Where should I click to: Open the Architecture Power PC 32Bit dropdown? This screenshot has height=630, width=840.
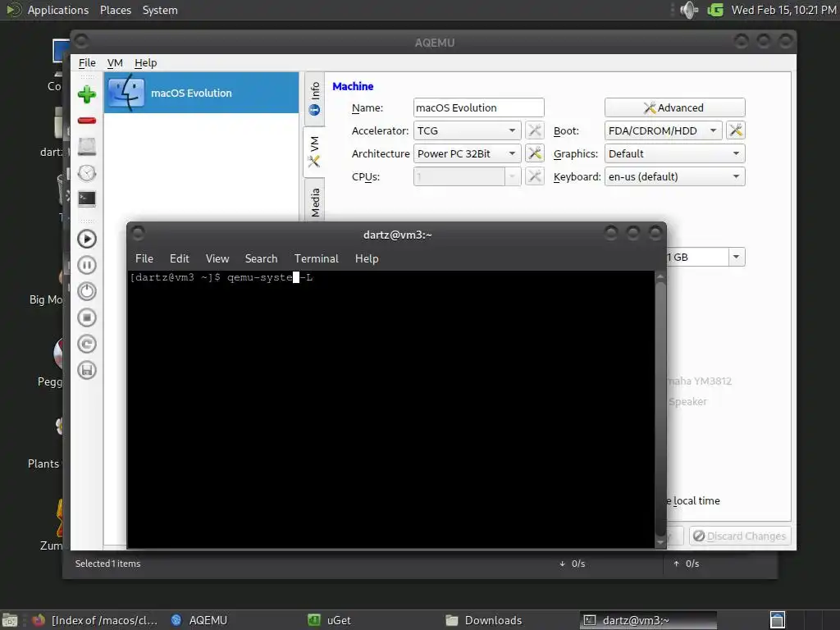[467, 153]
